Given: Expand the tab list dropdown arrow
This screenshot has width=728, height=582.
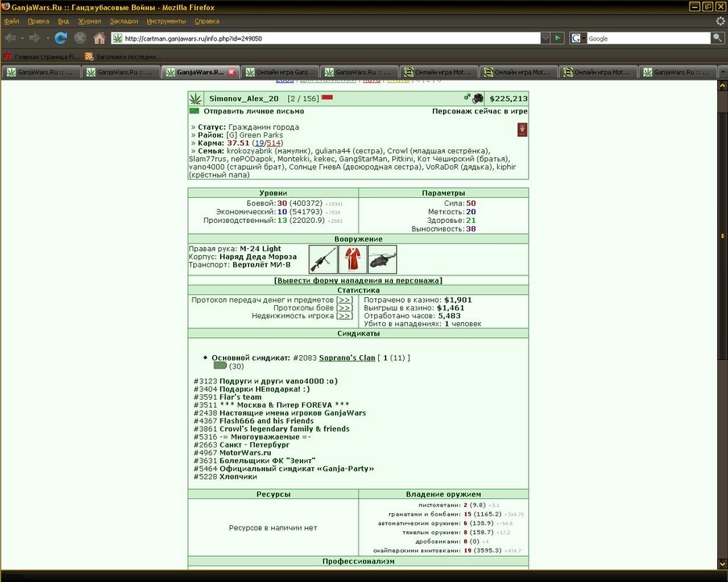Looking at the screenshot, I should coord(723,72).
